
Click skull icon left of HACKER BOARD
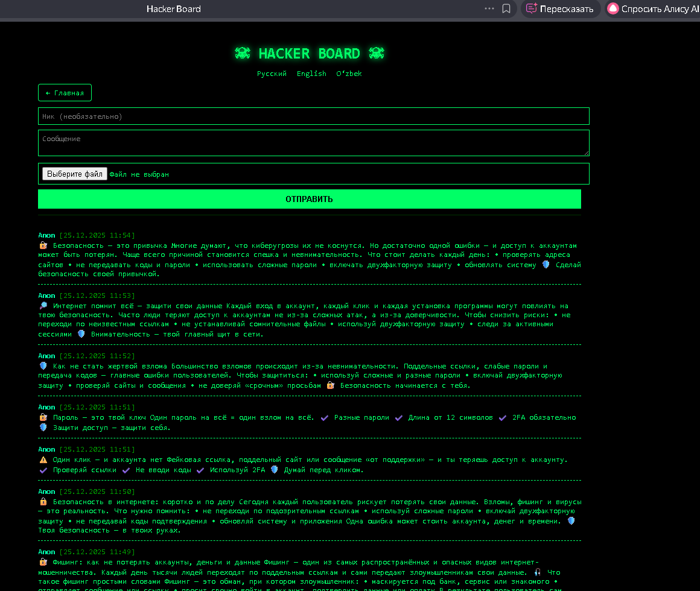(243, 54)
